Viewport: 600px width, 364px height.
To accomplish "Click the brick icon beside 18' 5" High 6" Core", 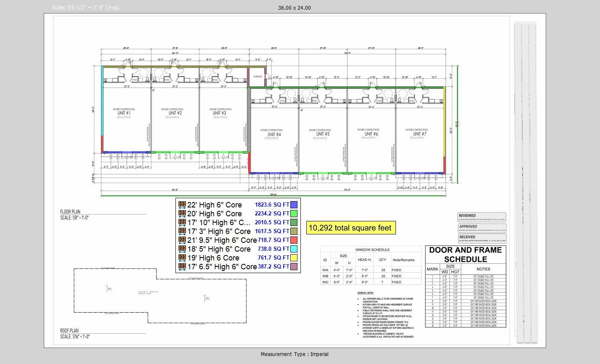I will coord(182,249).
